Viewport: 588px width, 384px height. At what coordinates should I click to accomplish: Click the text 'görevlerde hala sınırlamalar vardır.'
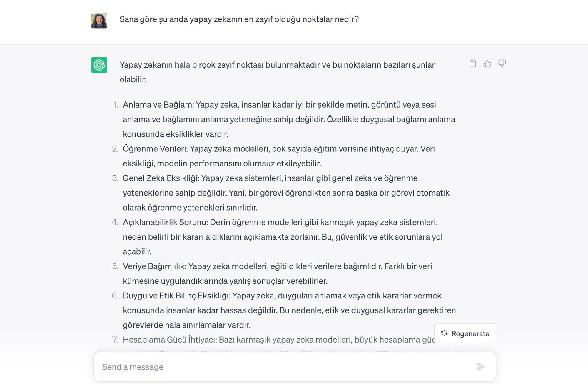[187, 325]
